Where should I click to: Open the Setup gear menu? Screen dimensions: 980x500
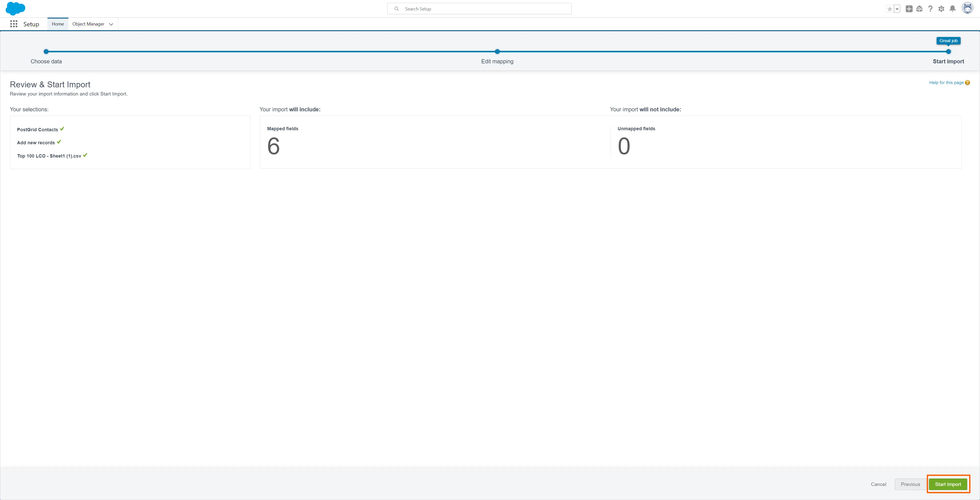click(x=941, y=9)
